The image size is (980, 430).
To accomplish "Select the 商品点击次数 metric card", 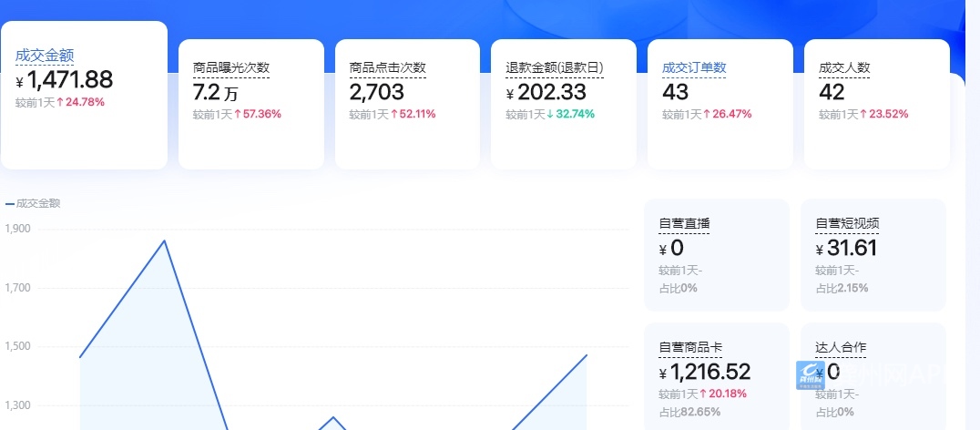I will click(x=407, y=105).
